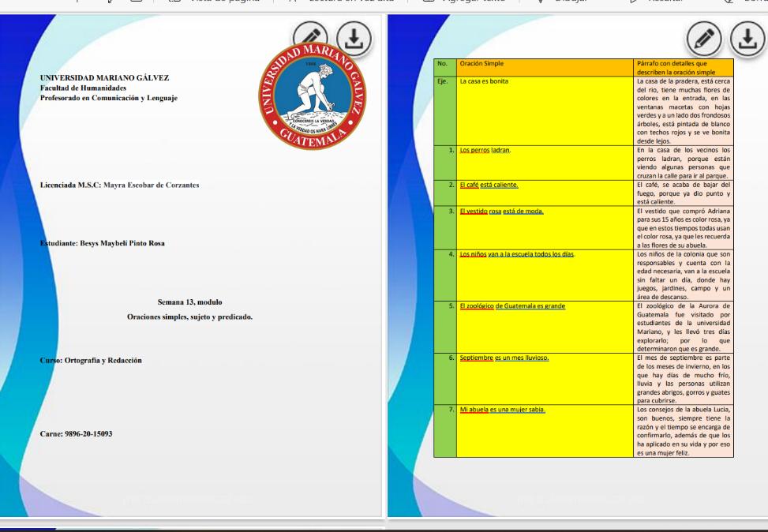The image size is (768, 532).
Task: Click the paragraph starting 'El mes de septiembre'
Action: point(684,379)
